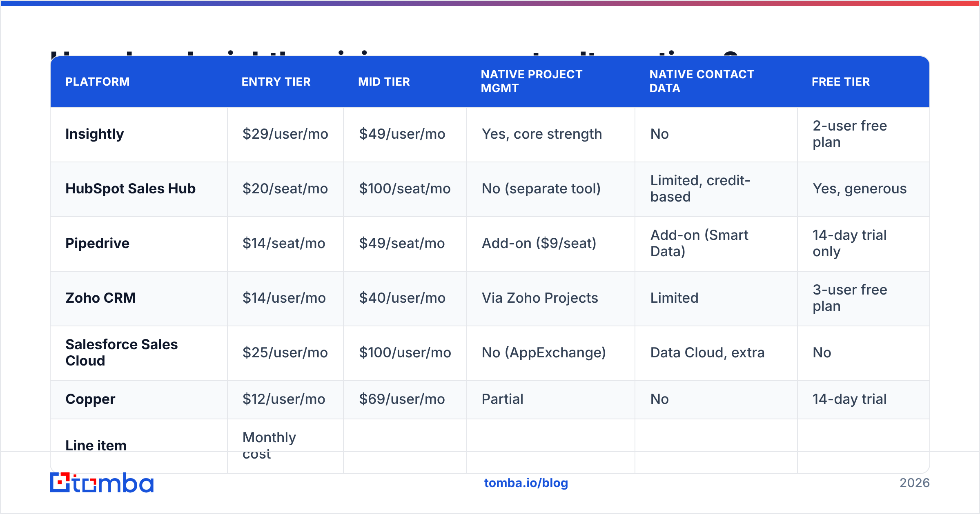The image size is (980, 514).
Task: Select the '14-day trial only' cell
Action: coord(849,243)
